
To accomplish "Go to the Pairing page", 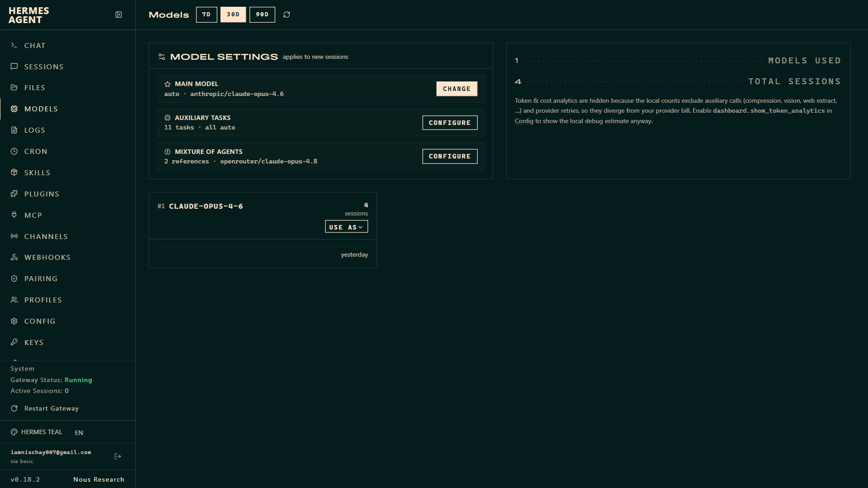I will click(x=68, y=278).
